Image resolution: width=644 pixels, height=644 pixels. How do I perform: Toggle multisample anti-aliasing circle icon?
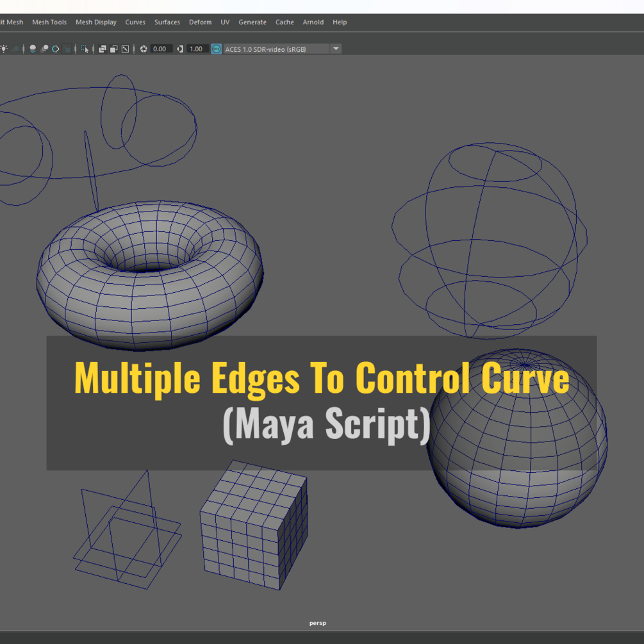coord(56,49)
